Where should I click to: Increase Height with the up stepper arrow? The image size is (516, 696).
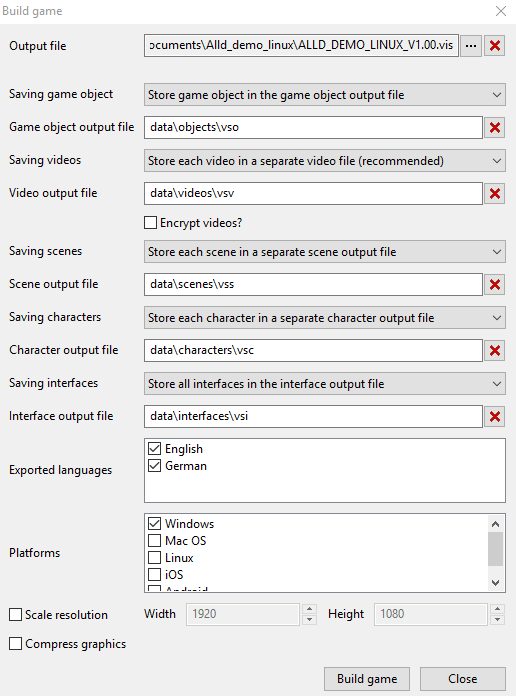(x=498, y=609)
